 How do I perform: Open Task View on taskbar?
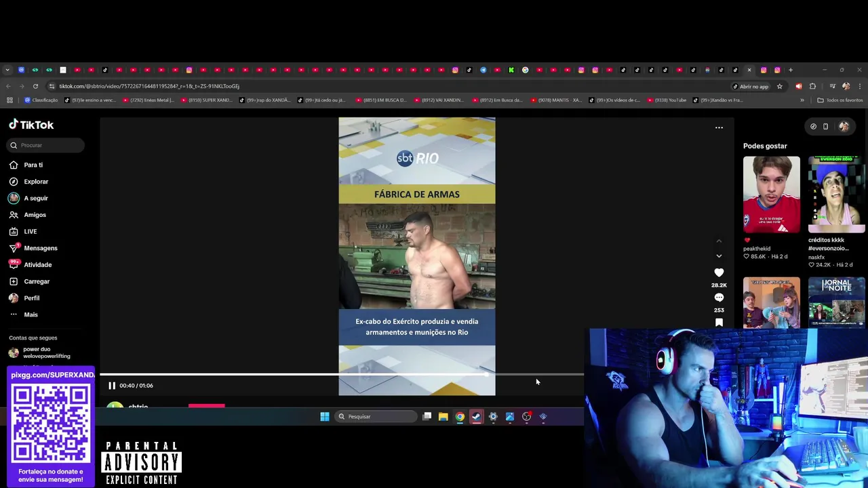coord(427,417)
